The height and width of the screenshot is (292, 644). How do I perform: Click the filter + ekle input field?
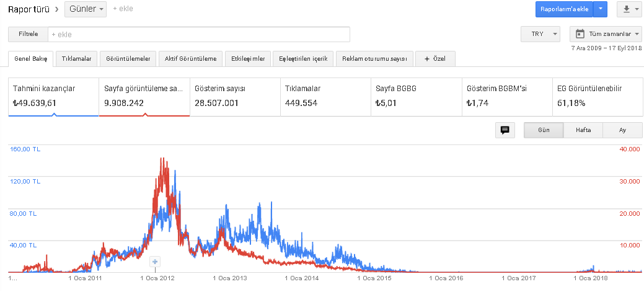[x=199, y=35]
